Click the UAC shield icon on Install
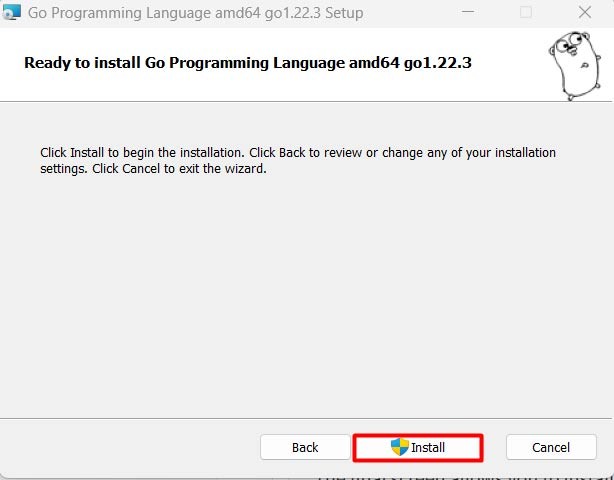This screenshot has height=480, width=614. [x=400, y=447]
